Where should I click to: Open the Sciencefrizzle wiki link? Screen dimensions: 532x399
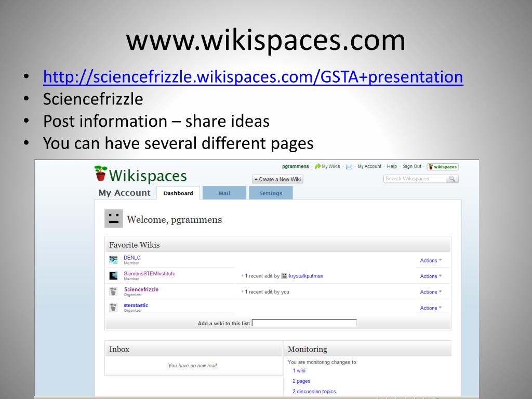coord(141,289)
